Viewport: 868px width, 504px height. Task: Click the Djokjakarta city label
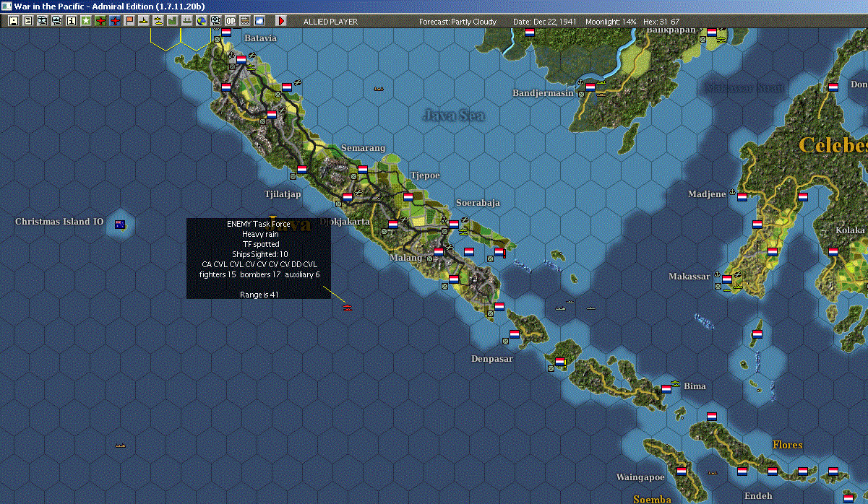pyautogui.click(x=345, y=221)
